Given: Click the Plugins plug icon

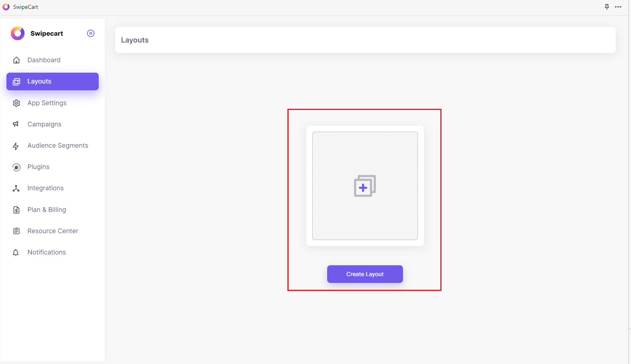Looking at the screenshot, I should (16, 167).
